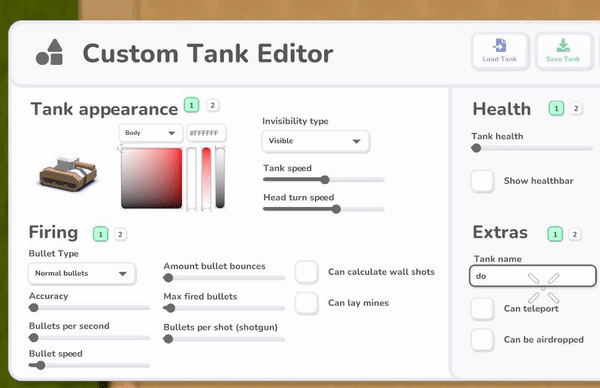Click the Load Tank file icon
Image resolution: width=600 pixels, height=388 pixels.
[x=499, y=45]
